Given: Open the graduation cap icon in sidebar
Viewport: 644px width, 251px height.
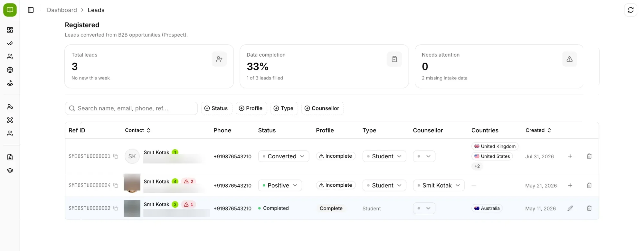Looking at the screenshot, I should (x=10, y=171).
